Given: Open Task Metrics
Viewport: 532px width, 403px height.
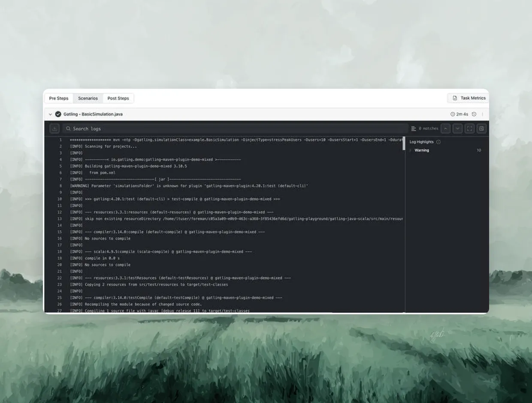Looking at the screenshot, I should click(469, 98).
